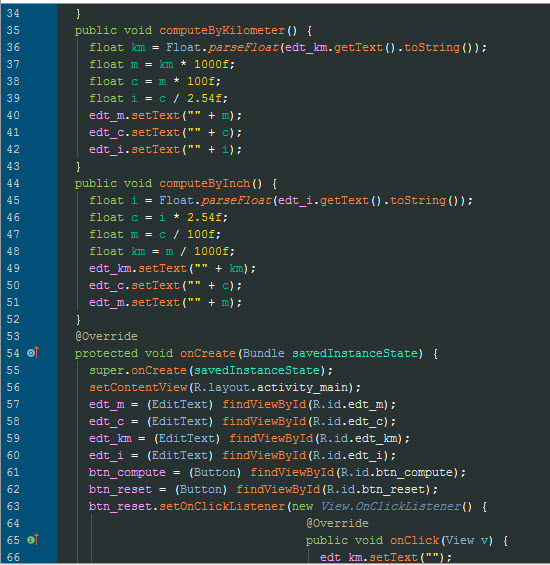Click line number 35 in the gutter

[x=13, y=30]
